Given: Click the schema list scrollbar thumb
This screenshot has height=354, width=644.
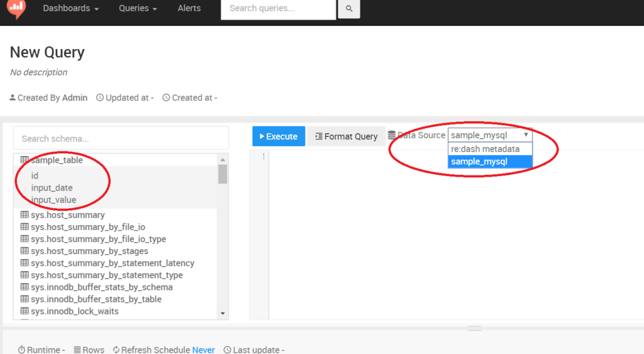Looking at the screenshot, I should (x=223, y=174).
